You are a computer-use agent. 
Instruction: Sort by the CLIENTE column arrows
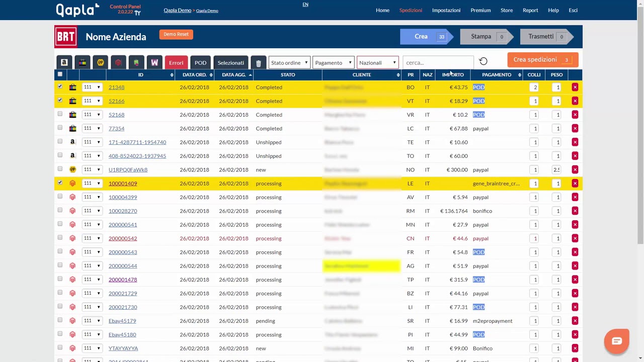tap(398, 75)
